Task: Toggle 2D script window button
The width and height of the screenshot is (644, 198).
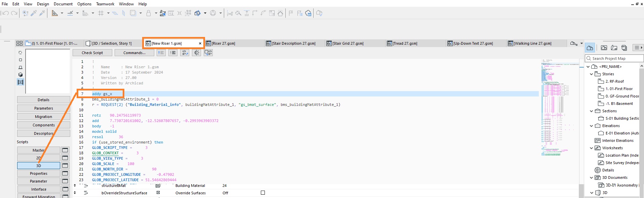Action: [65, 158]
